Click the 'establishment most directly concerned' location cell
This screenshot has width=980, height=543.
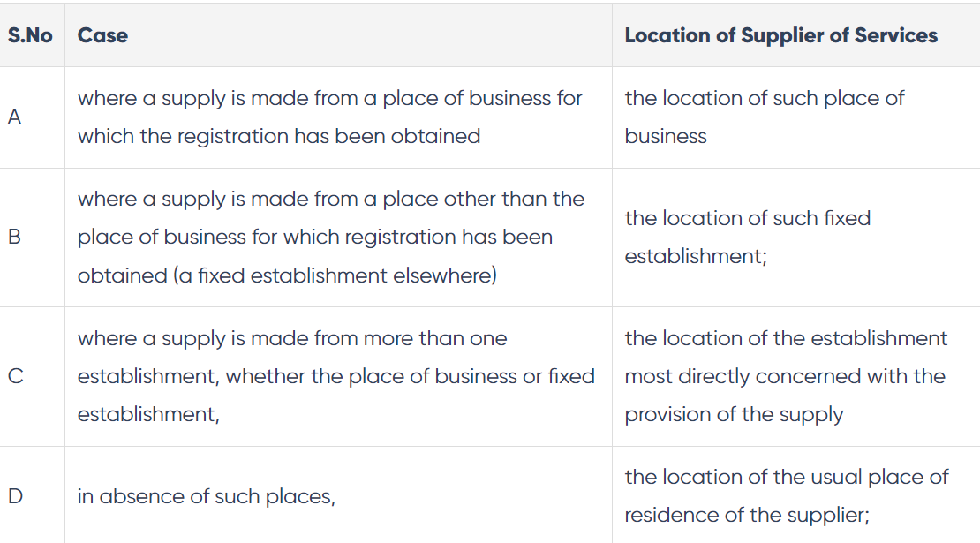point(785,376)
